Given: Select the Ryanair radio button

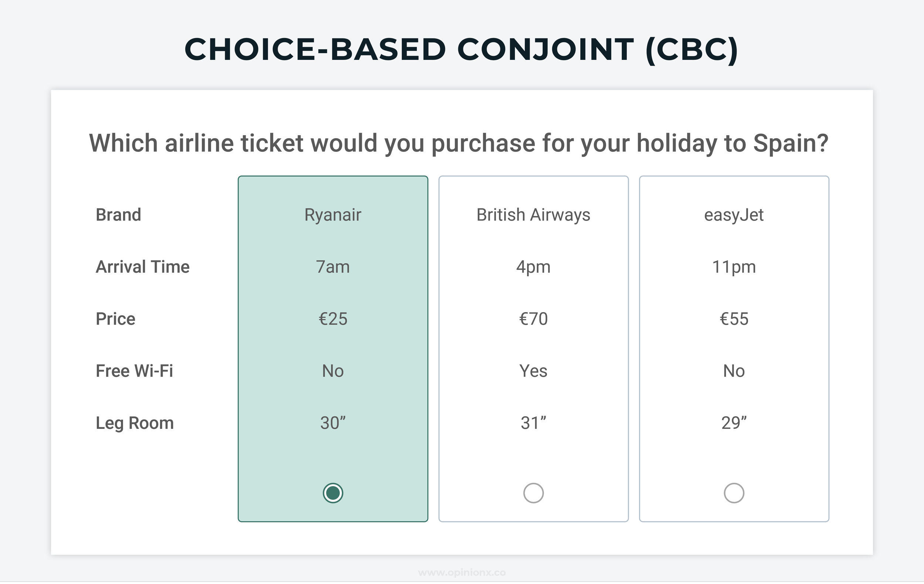Looking at the screenshot, I should click(x=333, y=493).
